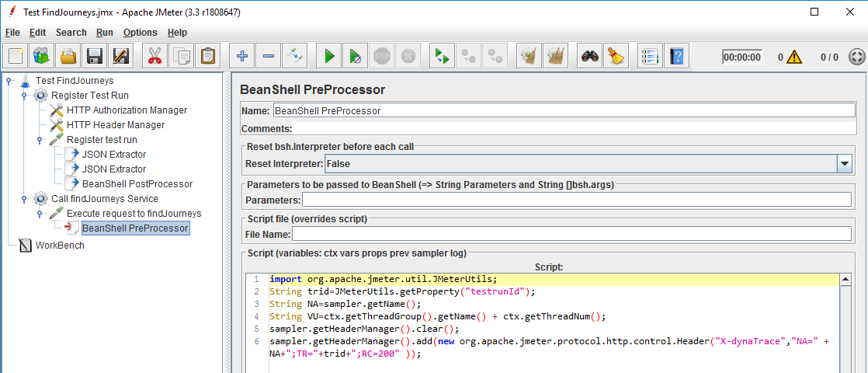Select the first JSON Extractor

(x=114, y=154)
